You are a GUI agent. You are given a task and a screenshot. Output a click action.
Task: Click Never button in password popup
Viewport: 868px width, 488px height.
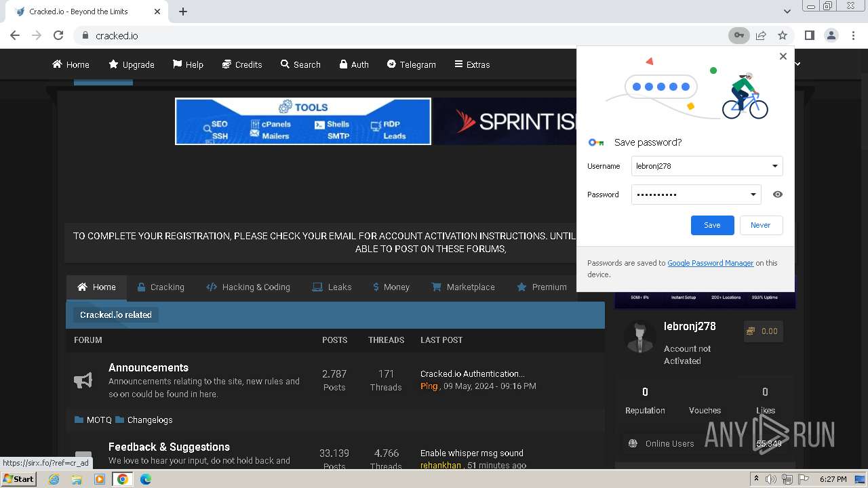pyautogui.click(x=760, y=225)
